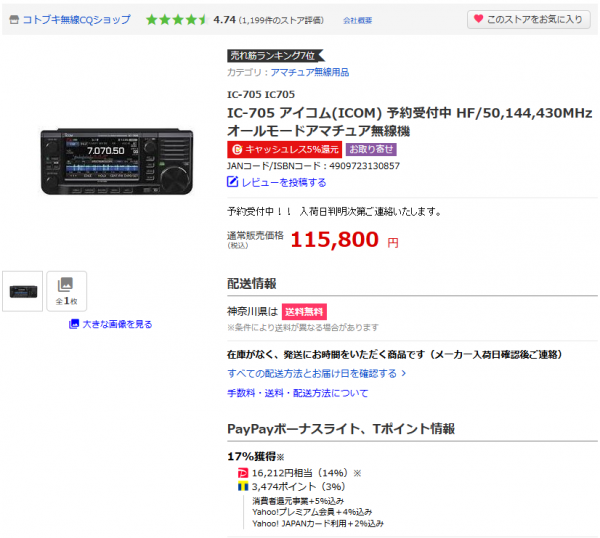Click the store icon beside コトブキ無線CQショップ
The image size is (600, 538).
[x=14, y=20]
